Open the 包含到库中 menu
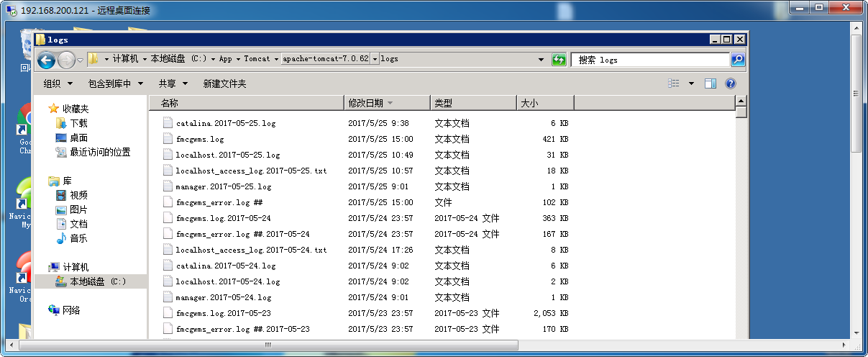This screenshot has height=357, width=868. [x=115, y=84]
